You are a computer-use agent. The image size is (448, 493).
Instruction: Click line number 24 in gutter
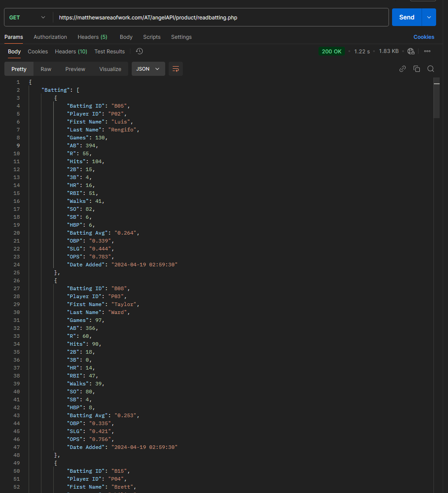click(x=17, y=265)
